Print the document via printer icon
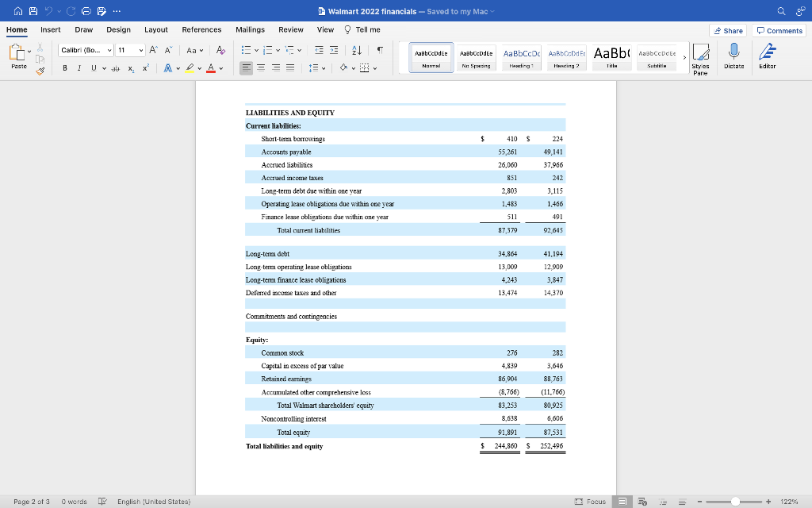Screen dimensions: 812x508 click(86, 11)
